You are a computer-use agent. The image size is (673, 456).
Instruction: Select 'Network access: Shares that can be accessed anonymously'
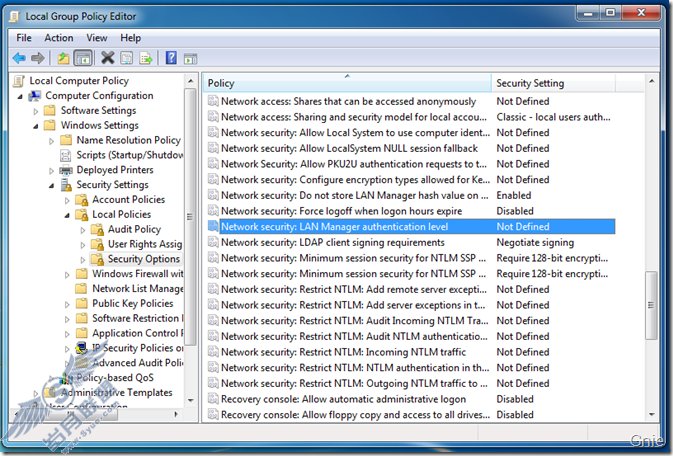coord(348,101)
